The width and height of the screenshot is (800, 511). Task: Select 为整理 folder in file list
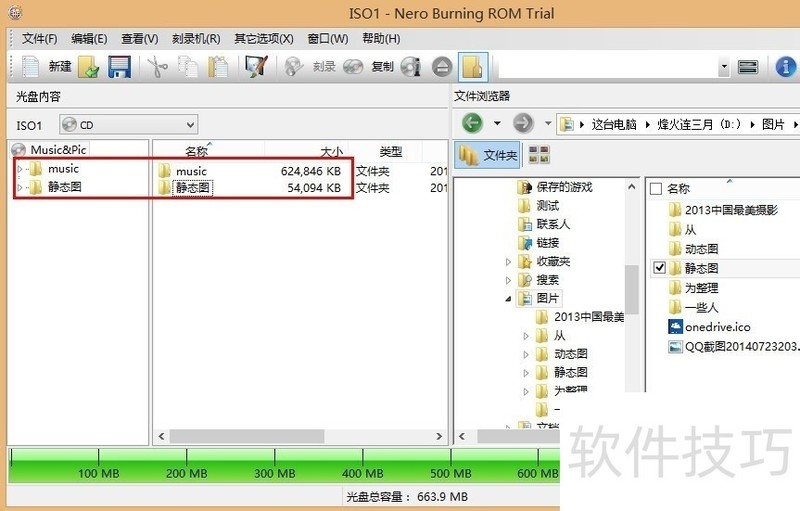pyautogui.click(x=693, y=288)
